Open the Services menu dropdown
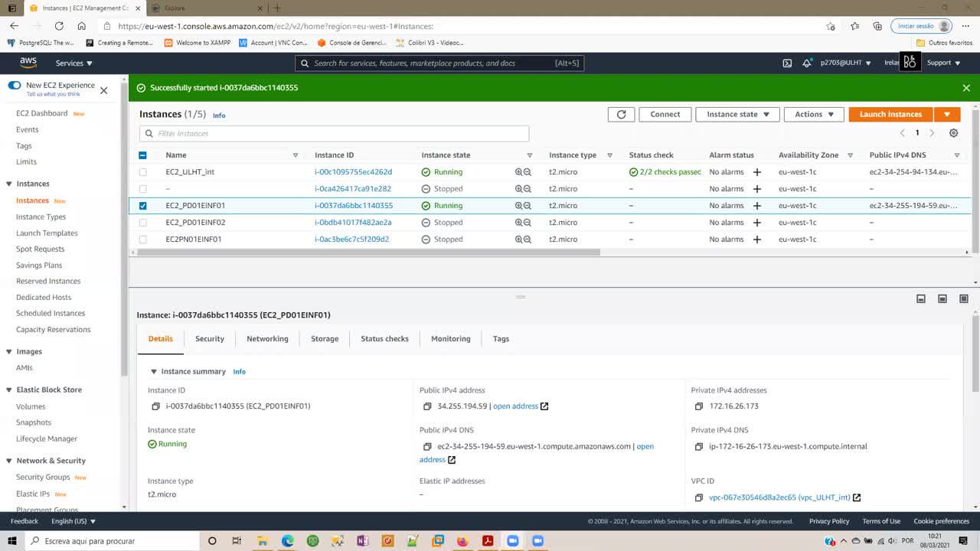980x551 pixels. tap(73, 63)
